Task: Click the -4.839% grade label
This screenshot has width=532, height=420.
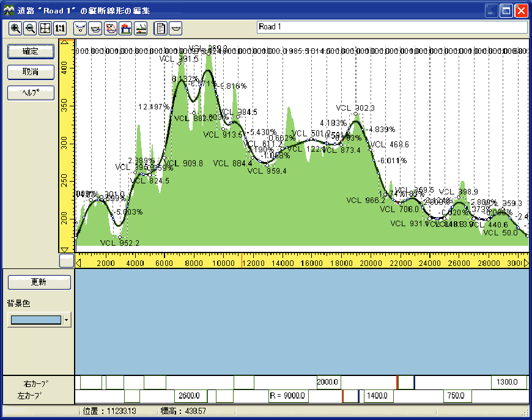Action: click(381, 130)
